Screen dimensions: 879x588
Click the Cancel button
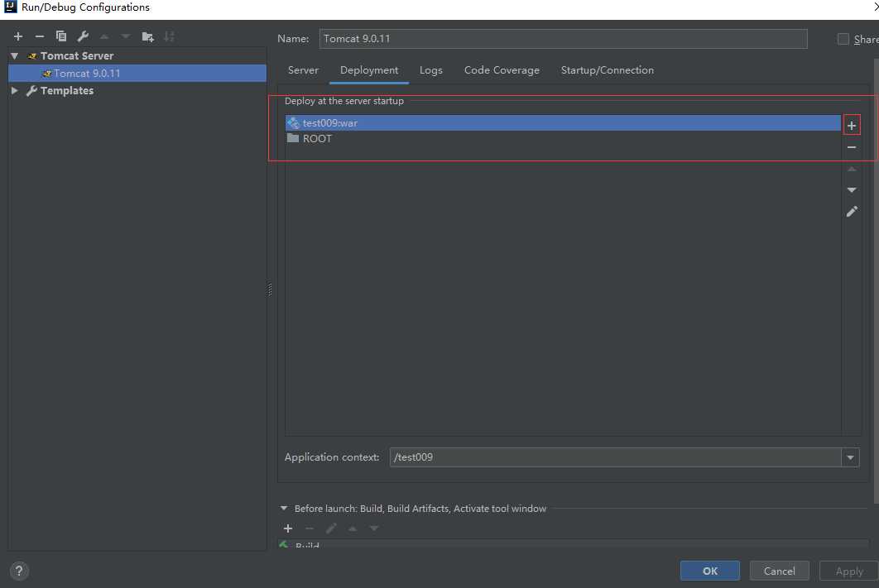(779, 571)
